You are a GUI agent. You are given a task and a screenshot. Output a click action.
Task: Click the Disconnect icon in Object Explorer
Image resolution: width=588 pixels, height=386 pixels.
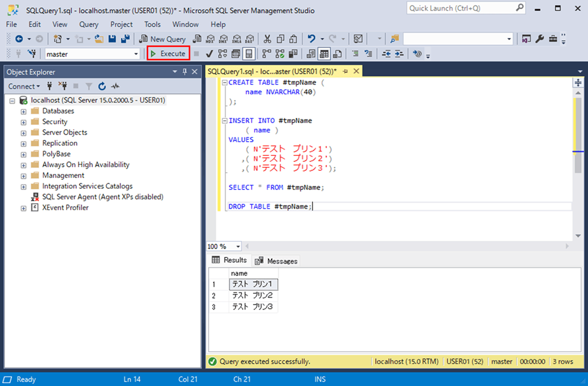point(63,87)
